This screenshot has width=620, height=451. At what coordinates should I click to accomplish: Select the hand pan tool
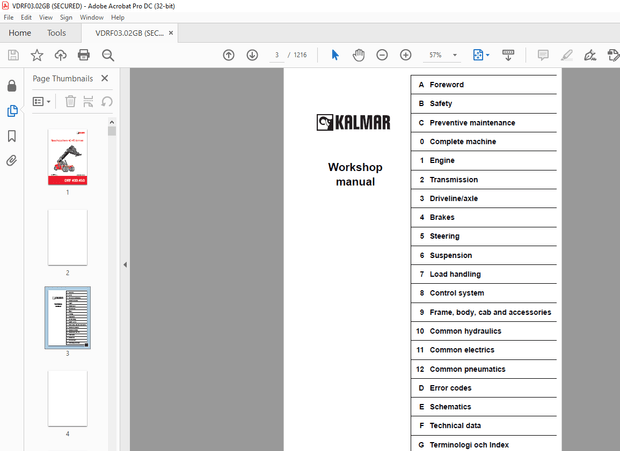pos(358,55)
